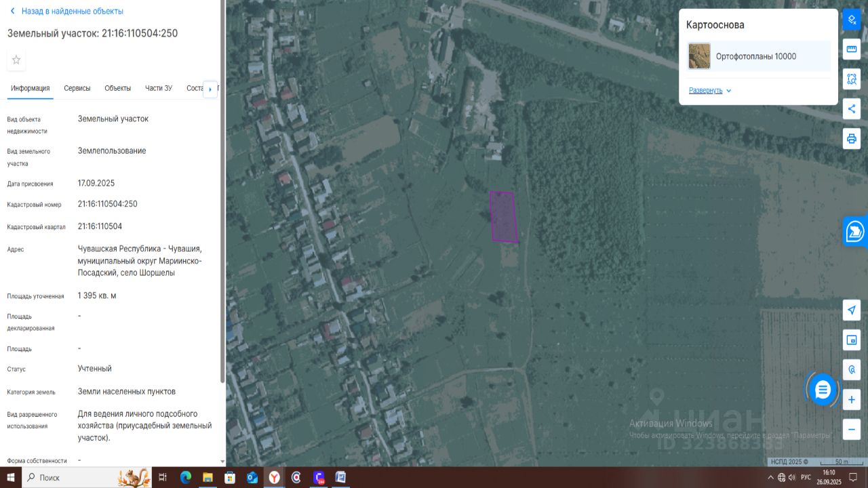
Task: Open the Windows notification center
Action: [x=854, y=477]
